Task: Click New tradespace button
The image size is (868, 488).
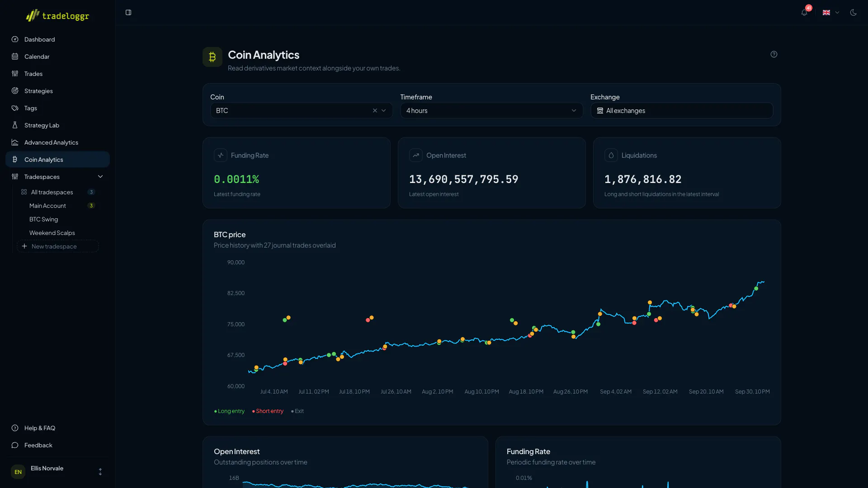Action: pyautogui.click(x=57, y=246)
